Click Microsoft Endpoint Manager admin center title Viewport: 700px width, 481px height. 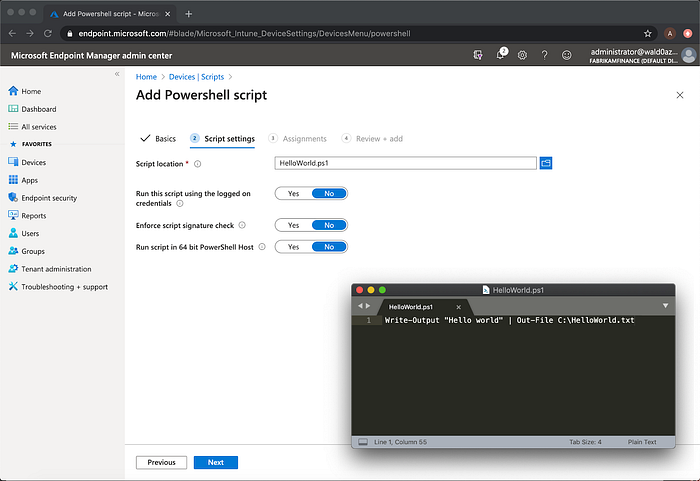tap(92, 55)
